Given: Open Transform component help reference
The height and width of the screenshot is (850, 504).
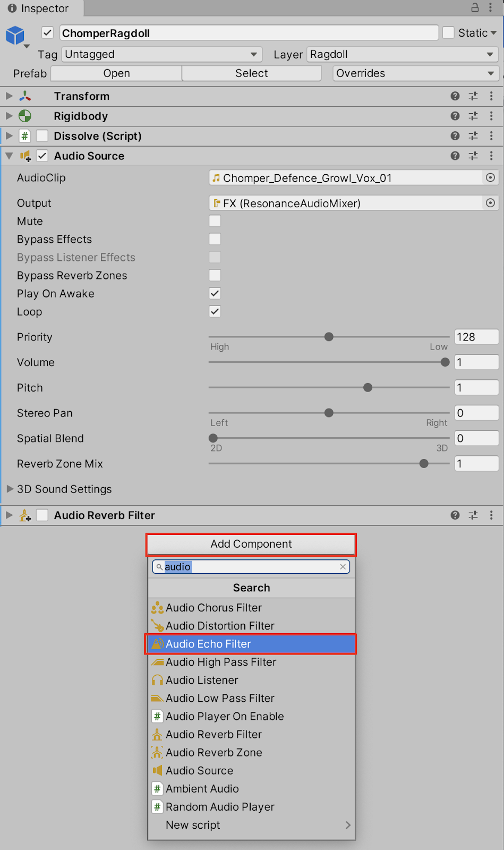Looking at the screenshot, I should point(455,96).
